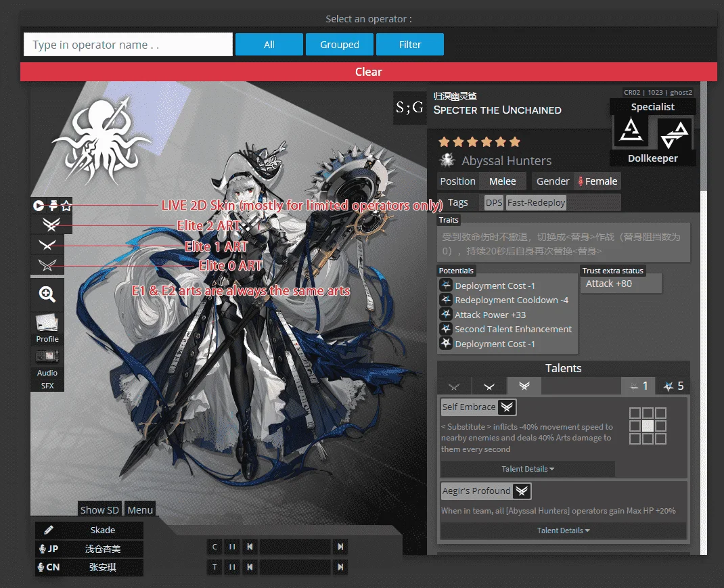Screen dimensions: 724x588
Task: Click the center cell of the range grid
Action: click(x=648, y=426)
